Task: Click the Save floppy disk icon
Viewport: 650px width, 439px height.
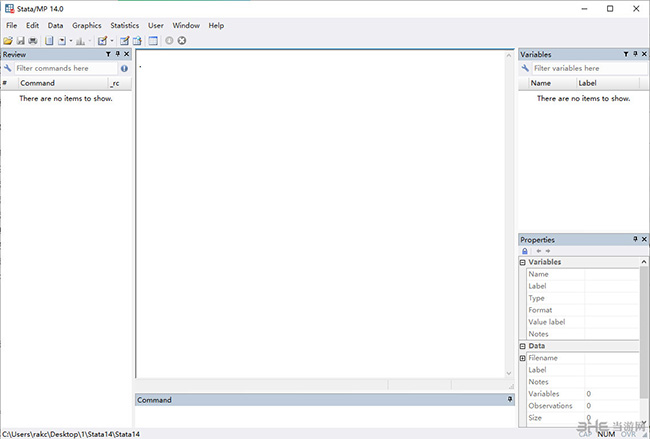Action: tap(20, 41)
